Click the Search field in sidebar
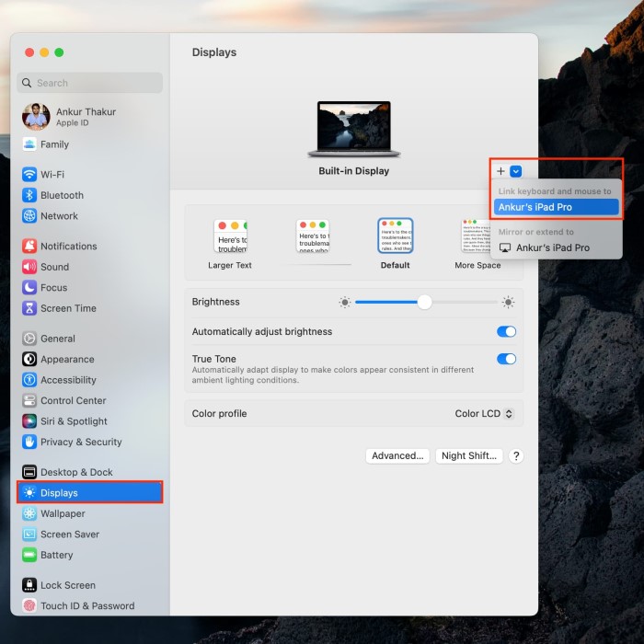This screenshot has height=644, width=644. pos(90,83)
